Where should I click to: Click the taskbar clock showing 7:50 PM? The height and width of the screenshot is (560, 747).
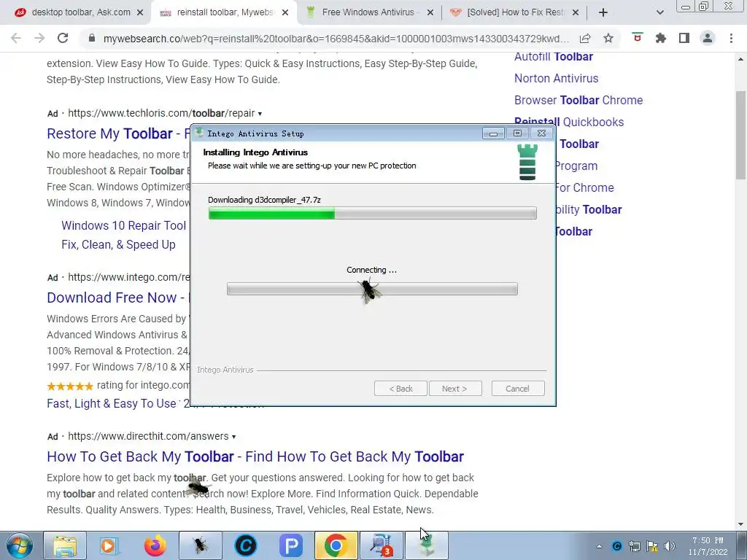tap(708, 546)
